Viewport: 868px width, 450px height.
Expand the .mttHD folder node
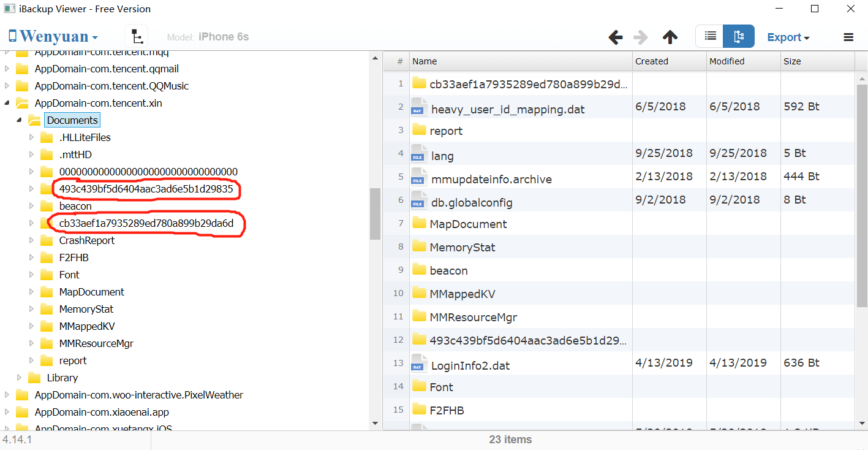(x=32, y=154)
